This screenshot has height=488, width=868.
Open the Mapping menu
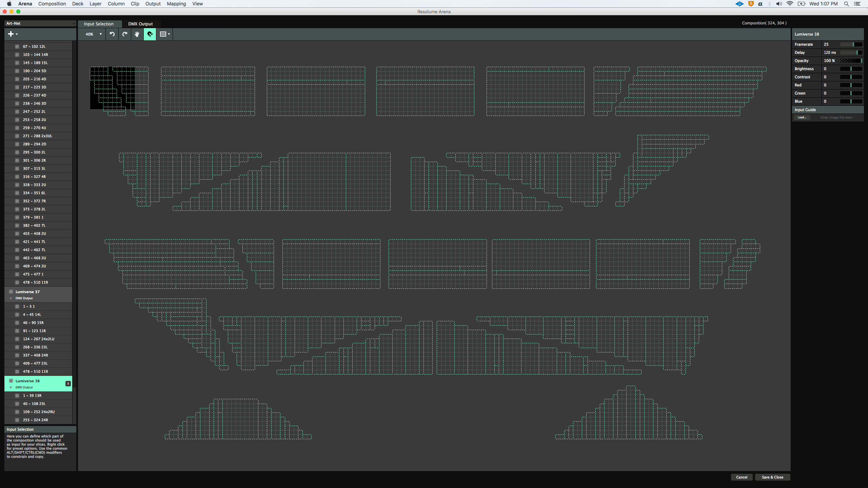[x=176, y=4]
